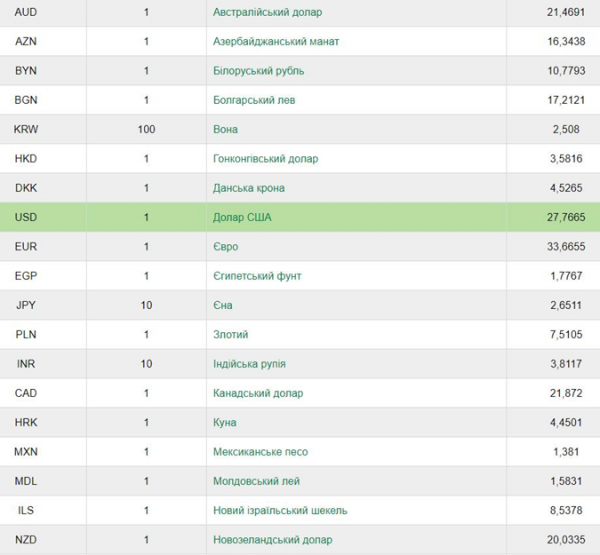Click the JPY unit count 10
The image size is (600, 555).
coord(146,305)
